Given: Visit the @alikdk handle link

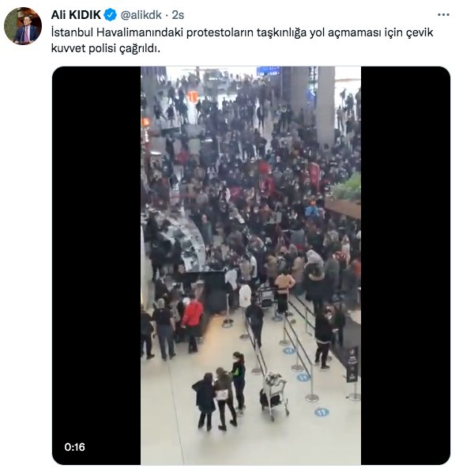Looking at the screenshot, I should pos(141,14).
